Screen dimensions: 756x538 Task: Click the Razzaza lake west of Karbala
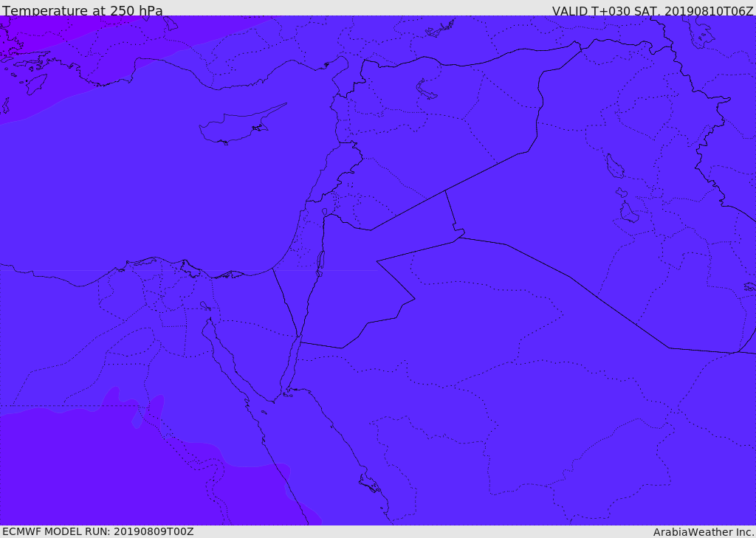tap(628, 213)
